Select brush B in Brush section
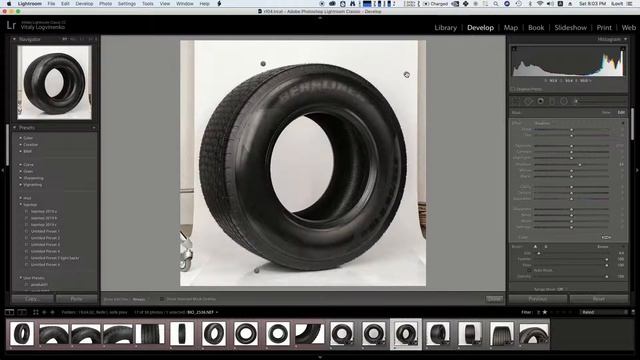Screen dimensions: 640x360 tap(546, 247)
